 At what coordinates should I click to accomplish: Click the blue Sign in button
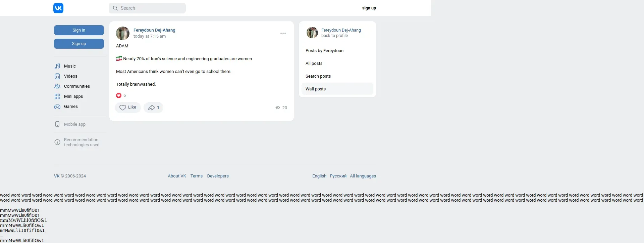79,30
